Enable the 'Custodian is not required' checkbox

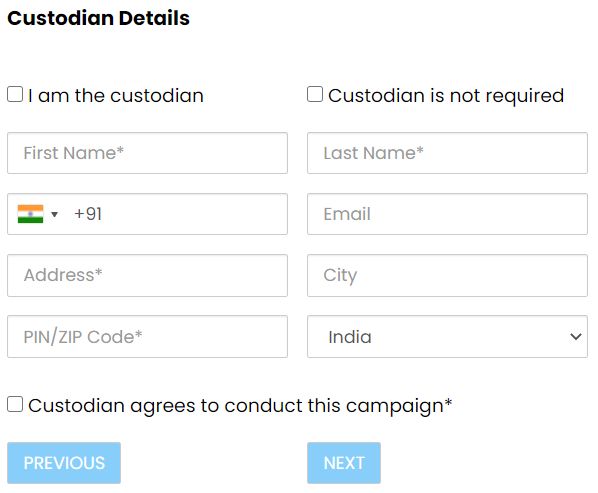(315, 94)
